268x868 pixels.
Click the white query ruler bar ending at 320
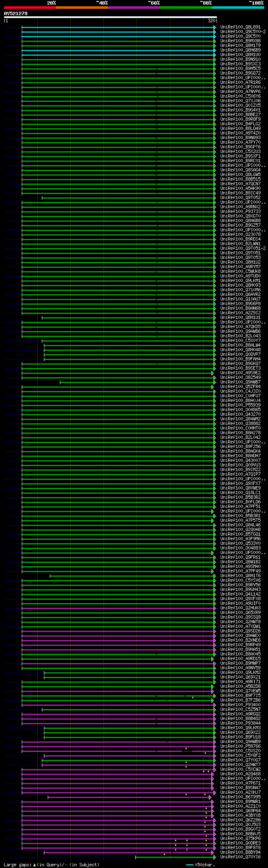[x=110, y=17]
